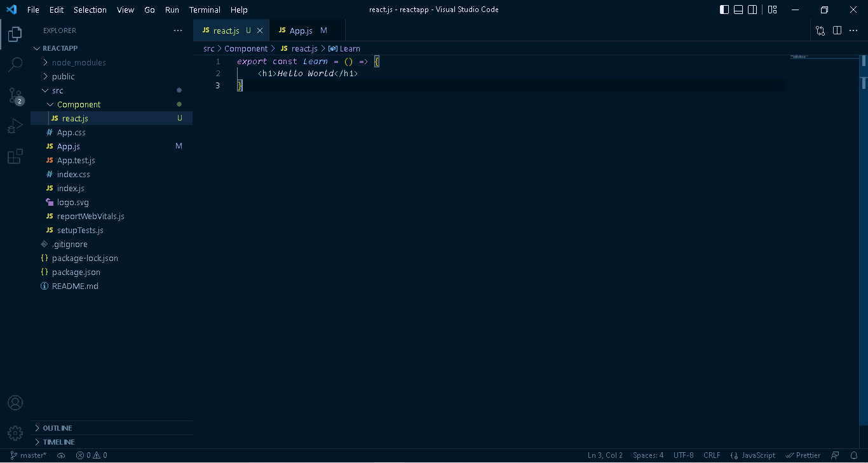Click the Prettier status bar item

tap(803, 455)
